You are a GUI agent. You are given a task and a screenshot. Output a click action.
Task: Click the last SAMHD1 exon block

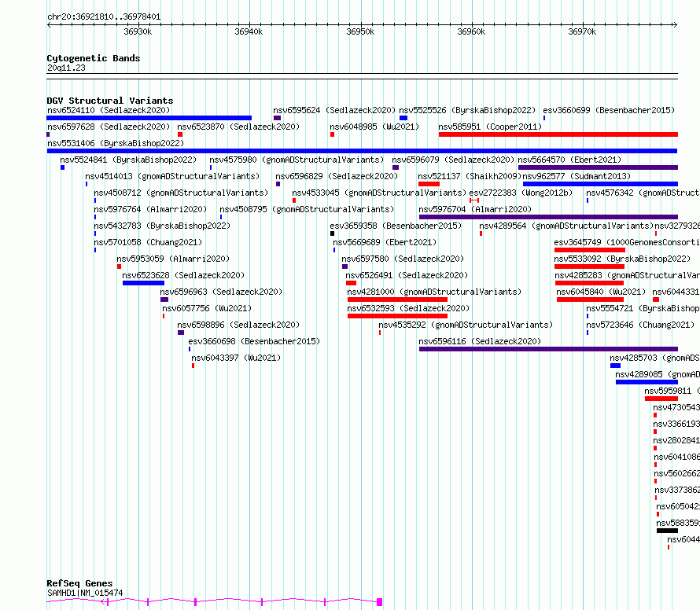click(x=379, y=602)
